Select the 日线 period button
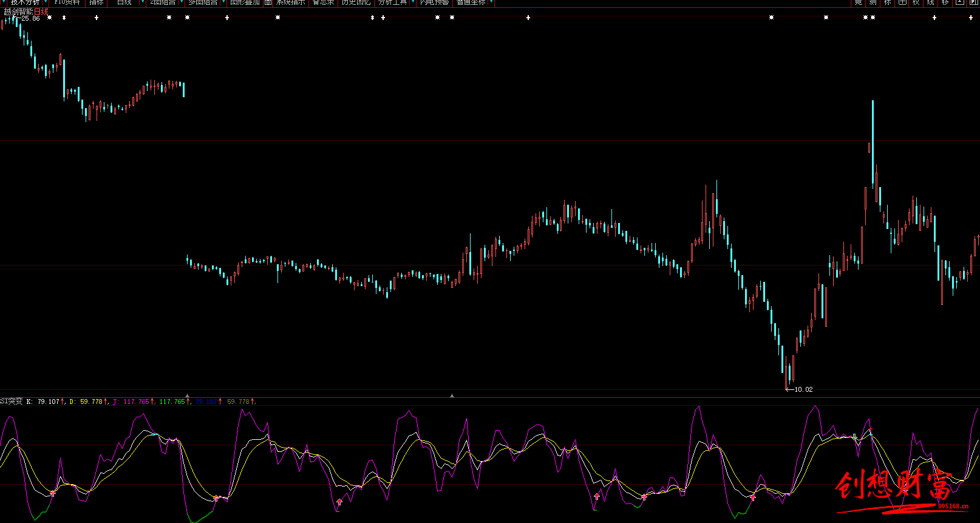 coord(124,2)
